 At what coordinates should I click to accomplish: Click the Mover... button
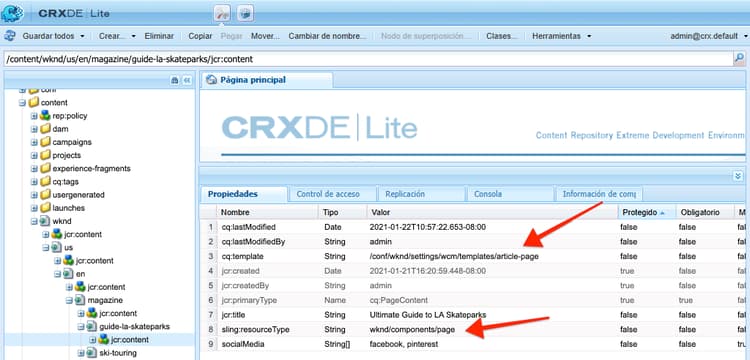pyautogui.click(x=265, y=36)
